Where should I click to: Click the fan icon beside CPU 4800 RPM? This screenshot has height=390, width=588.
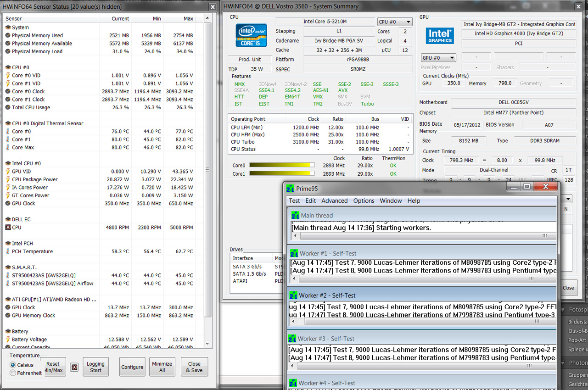click(x=8, y=227)
